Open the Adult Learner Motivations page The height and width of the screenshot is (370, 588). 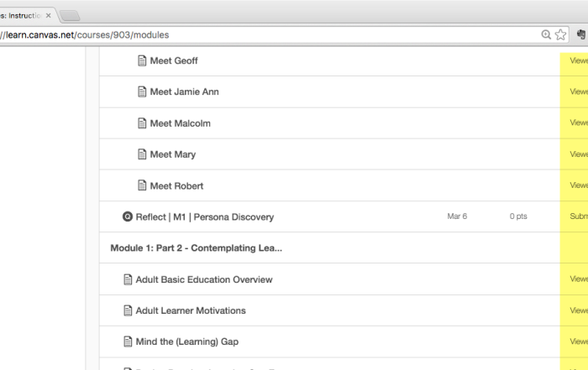coord(191,310)
